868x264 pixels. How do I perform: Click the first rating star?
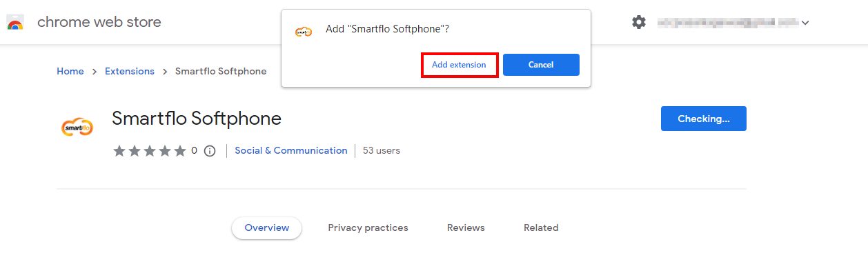(x=119, y=151)
